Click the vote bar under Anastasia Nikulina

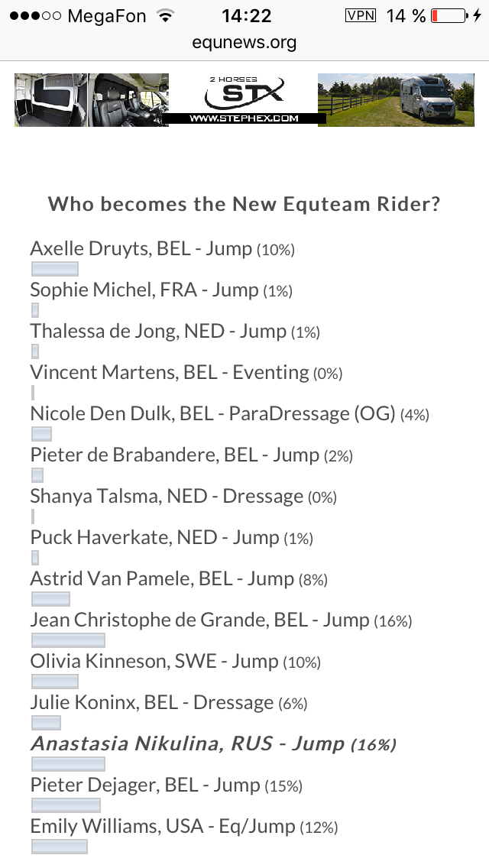[68, 765]
